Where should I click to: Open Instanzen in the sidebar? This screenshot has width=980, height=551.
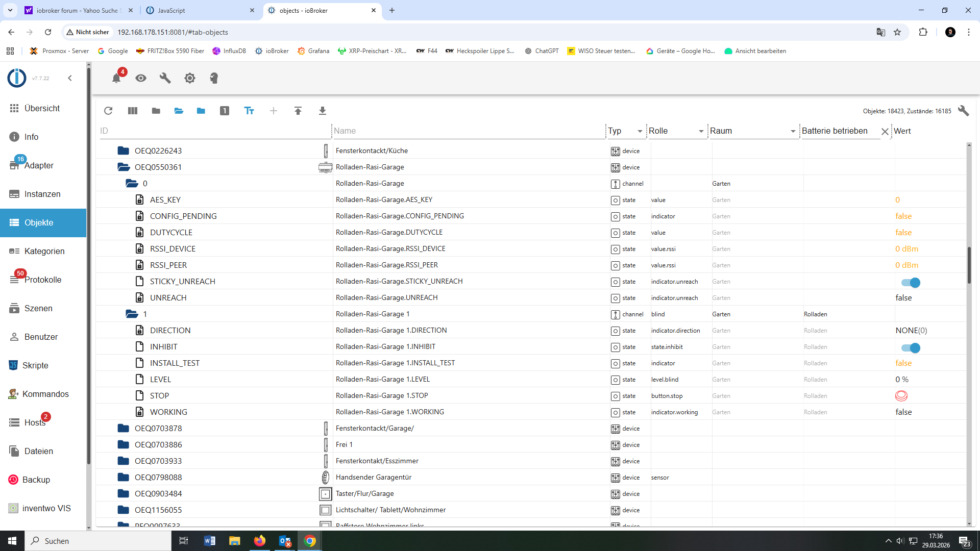pos(42,194)
